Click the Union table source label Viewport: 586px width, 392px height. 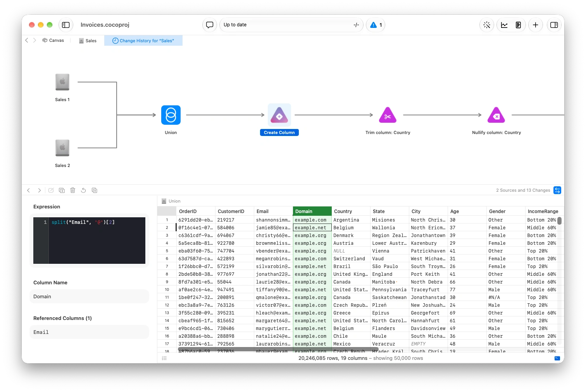click(x=171, y=201)
